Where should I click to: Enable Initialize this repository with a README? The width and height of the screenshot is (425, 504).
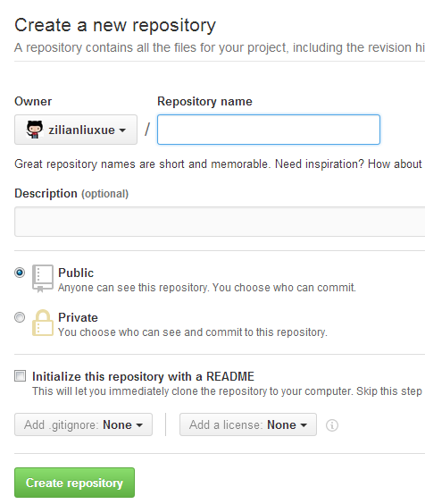20,375
